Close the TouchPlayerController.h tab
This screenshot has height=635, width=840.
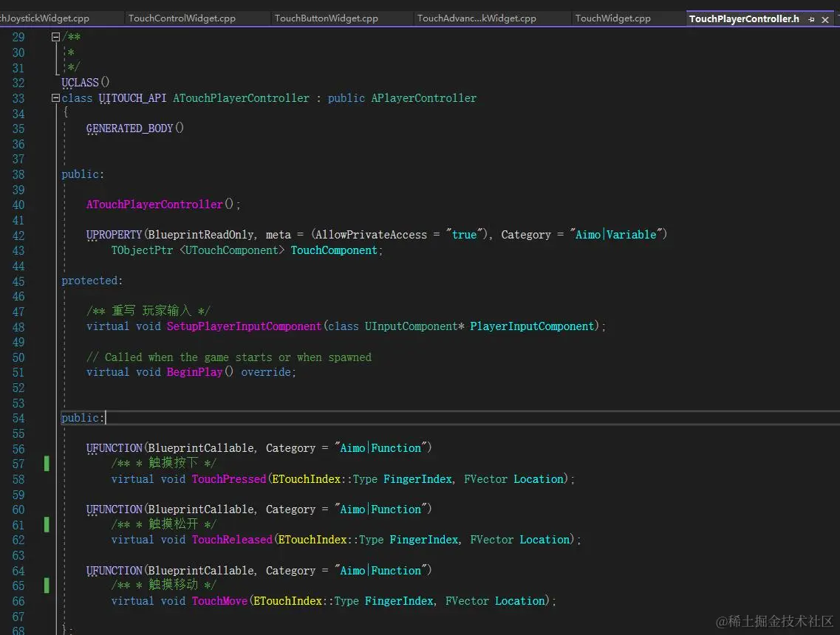[x=825, y=19]
